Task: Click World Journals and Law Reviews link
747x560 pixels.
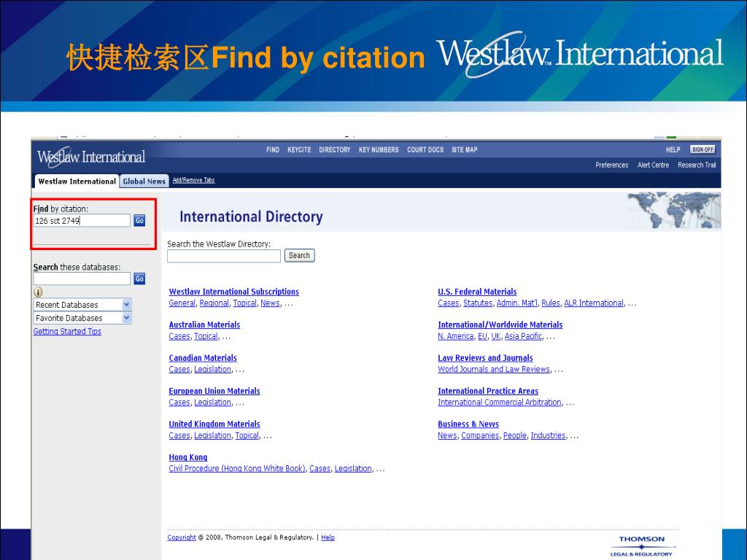Action: pyautogui.click(x=494, y=369)
